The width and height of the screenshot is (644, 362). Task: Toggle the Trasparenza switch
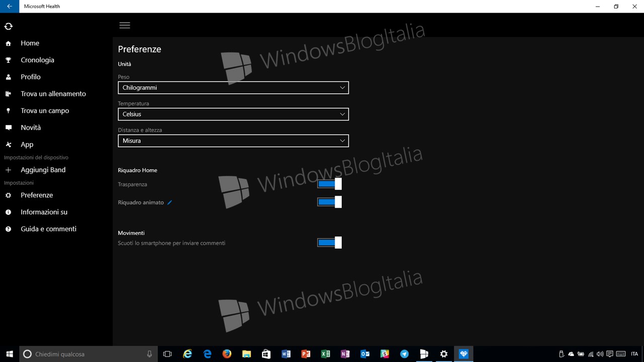[x=330, y=184]
